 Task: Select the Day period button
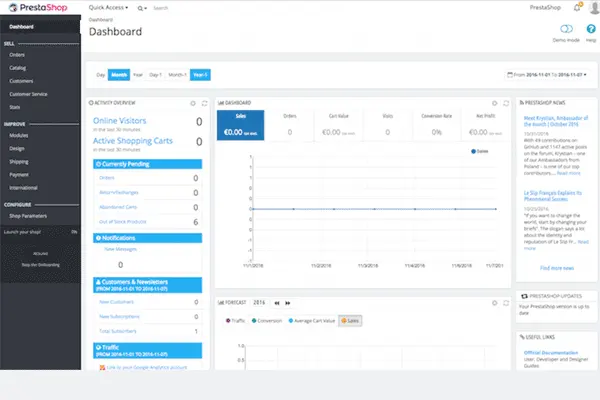[101, 75]
